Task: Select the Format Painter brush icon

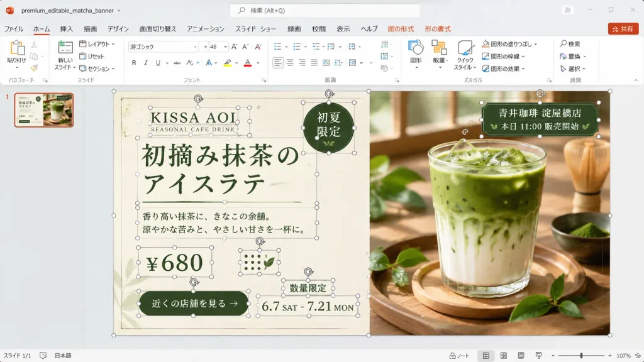Action: coord(34,68)
